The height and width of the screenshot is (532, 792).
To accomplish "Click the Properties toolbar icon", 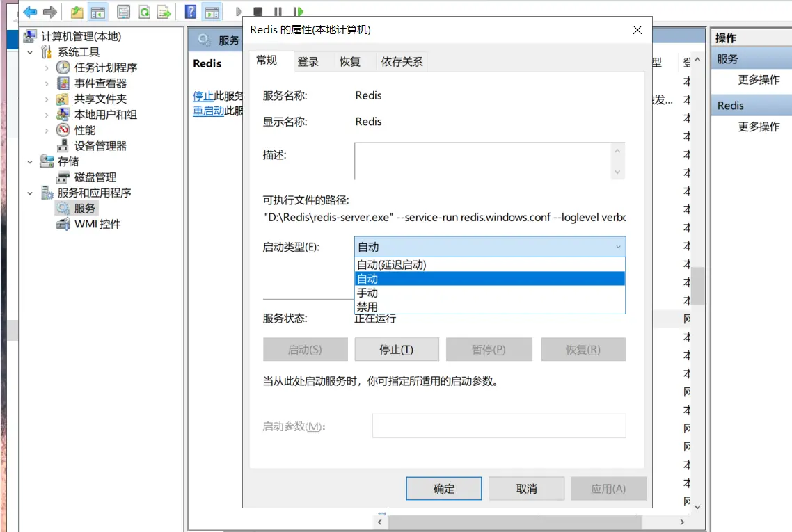I will [123, 12].
